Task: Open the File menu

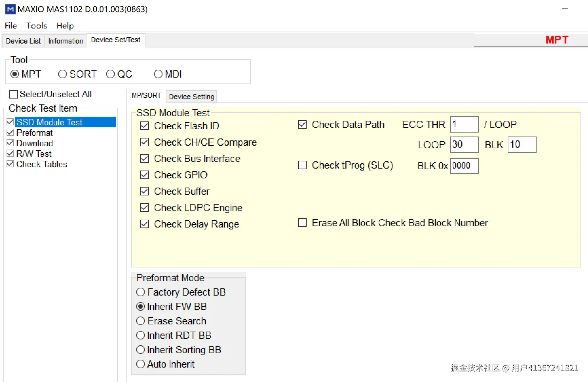Action: (11, 26)
